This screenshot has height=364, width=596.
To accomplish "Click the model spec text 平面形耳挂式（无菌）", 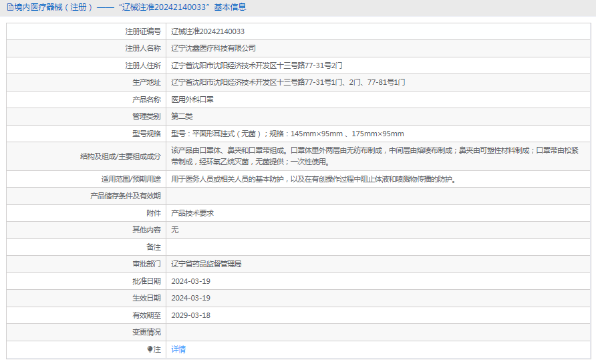I will tap(227, 134).
